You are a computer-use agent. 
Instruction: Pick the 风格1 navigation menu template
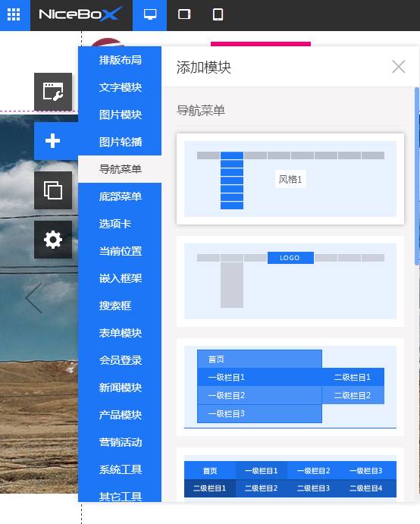coord(290,179)
